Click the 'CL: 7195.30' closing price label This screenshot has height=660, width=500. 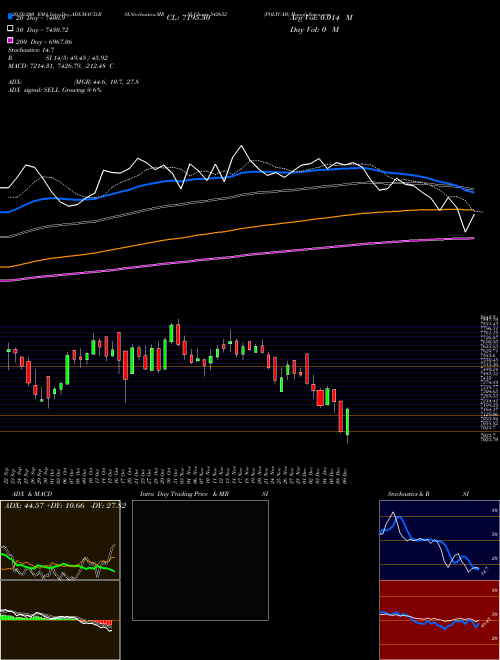188,18
